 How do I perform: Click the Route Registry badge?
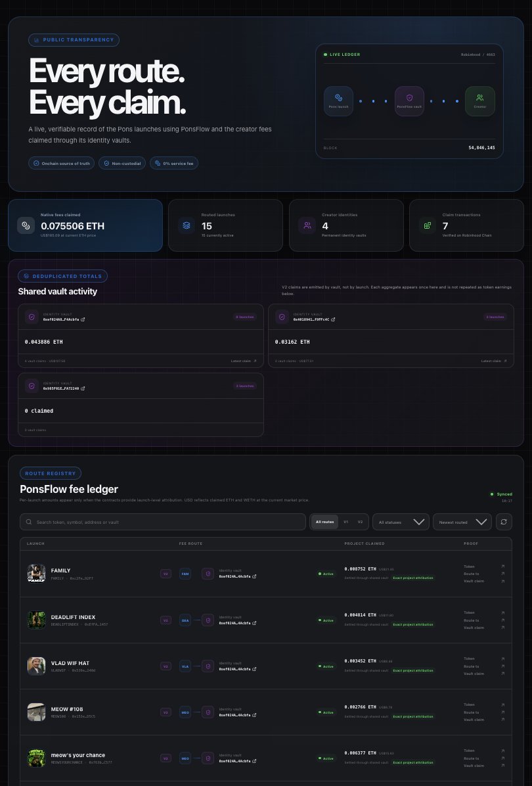(51, 473)
